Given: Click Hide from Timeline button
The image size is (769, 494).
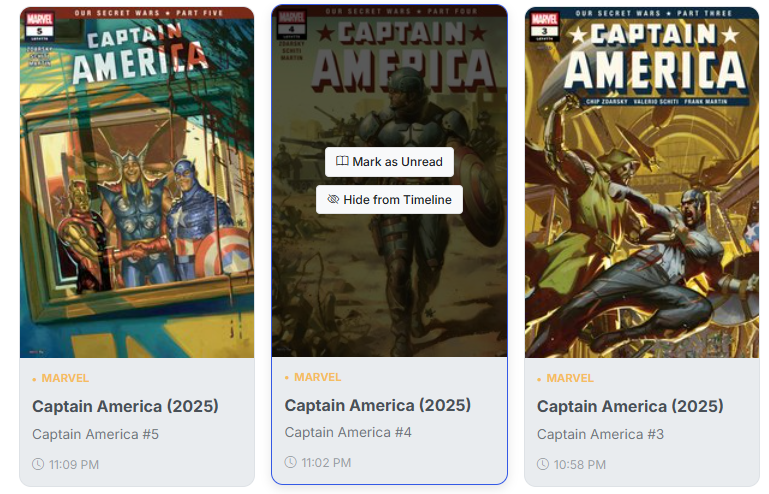Looking at the screenshot, I should coord(389,200).
